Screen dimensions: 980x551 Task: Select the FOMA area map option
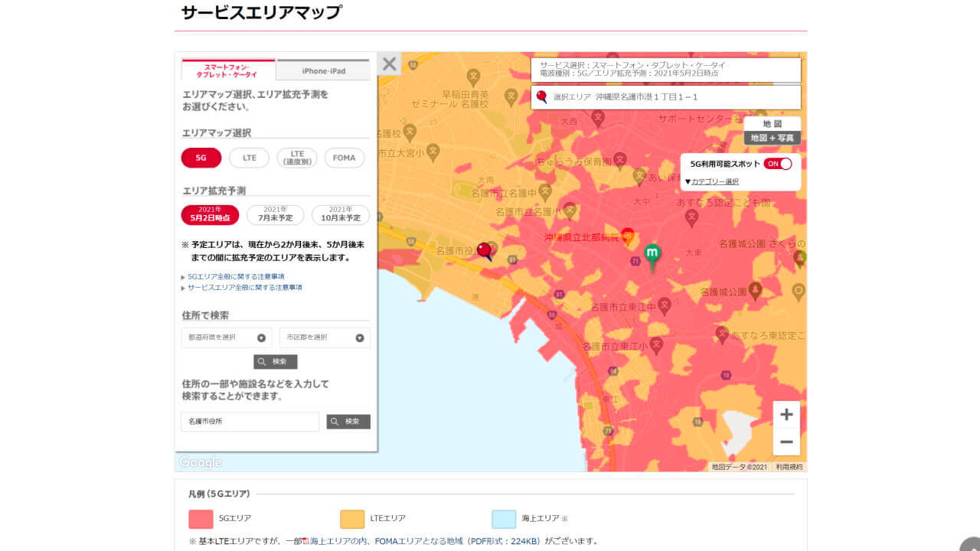coord(344,158)
